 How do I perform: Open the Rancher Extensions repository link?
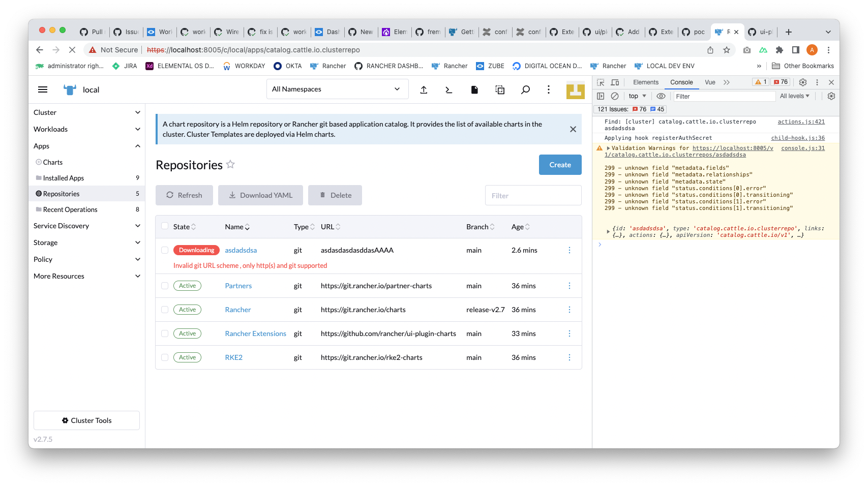[255, 333]
